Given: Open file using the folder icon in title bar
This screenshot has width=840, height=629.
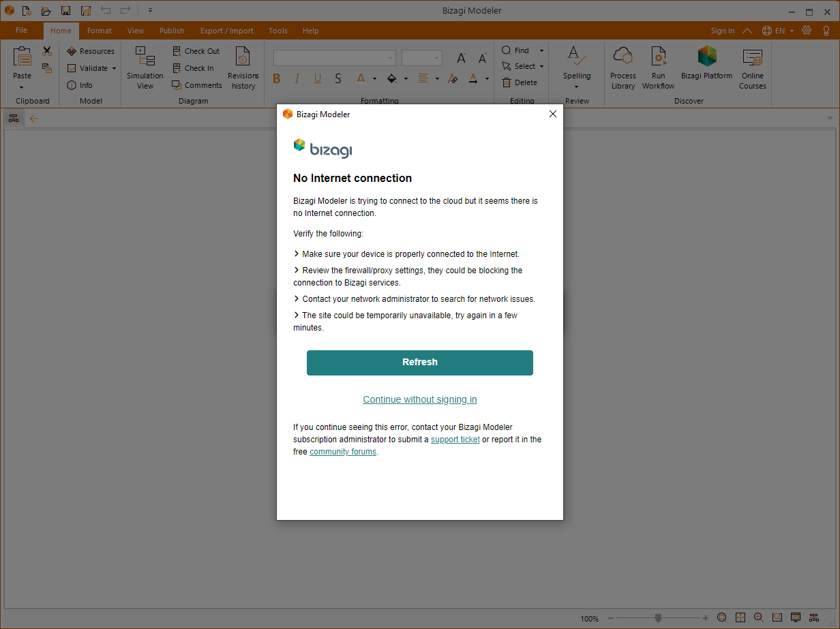Looking at the screenshot, I should pos(46,11).
